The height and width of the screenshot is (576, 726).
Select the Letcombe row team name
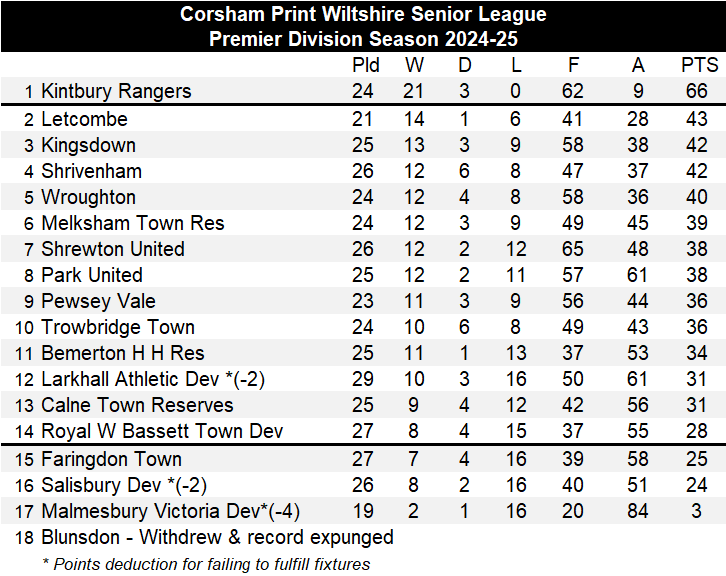click(x=84, y=119)
